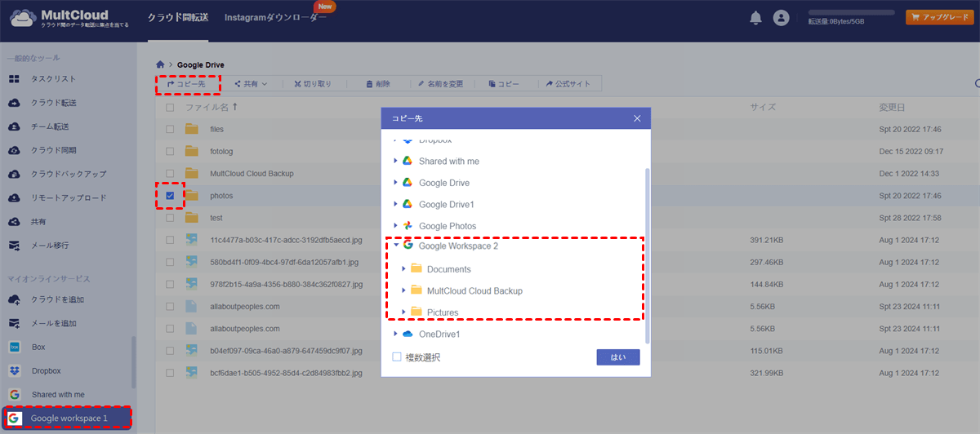The height and width of the screenshot is (434, 980).
Task: Click the クラウドを追加 cloud icon
Action: coord(14,299)
